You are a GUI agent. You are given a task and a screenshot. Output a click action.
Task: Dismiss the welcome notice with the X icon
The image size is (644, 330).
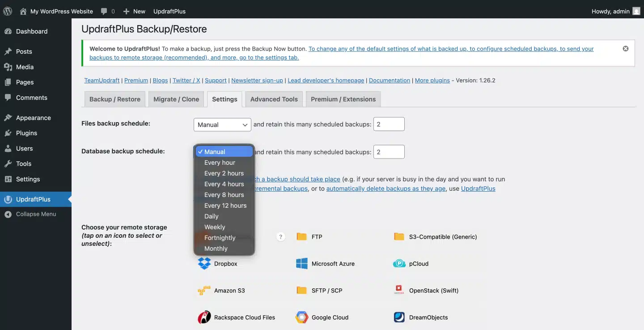pos(626,49)
